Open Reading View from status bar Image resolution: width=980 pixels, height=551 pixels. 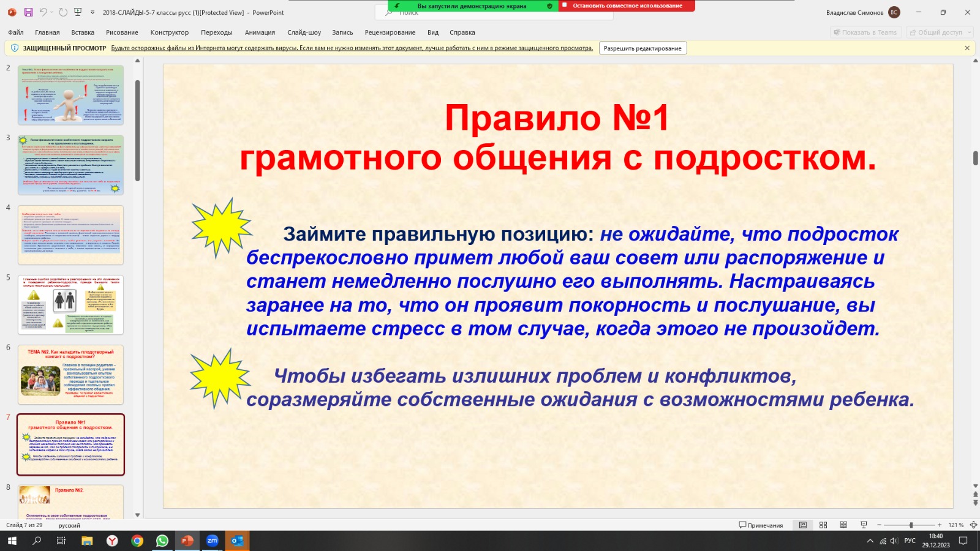(843, 525)
